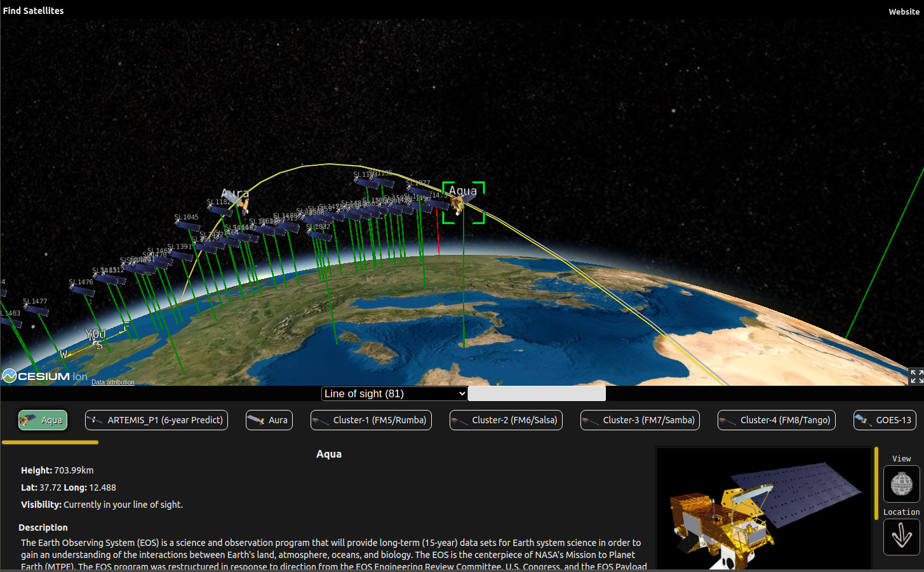Open the Find Satellites menu
Image resolution: width=924 pixels, height=572 pixels.
click(x=33, y=11)
